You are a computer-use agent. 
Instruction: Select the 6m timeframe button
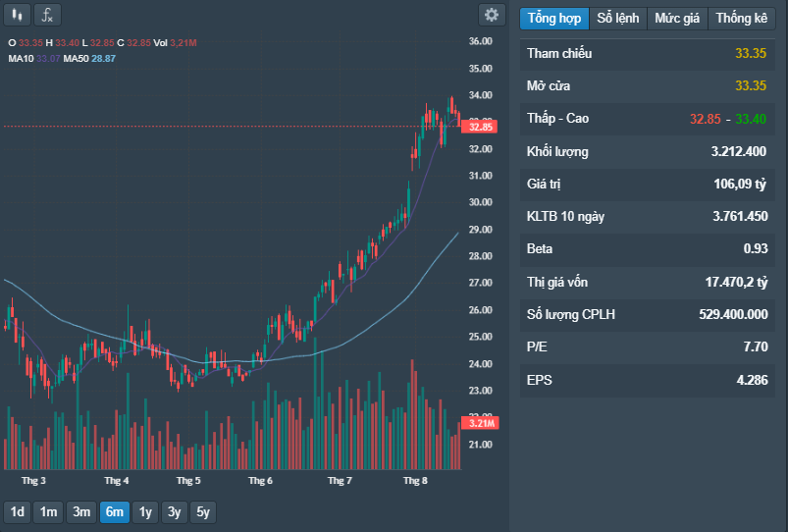[115, 512]
